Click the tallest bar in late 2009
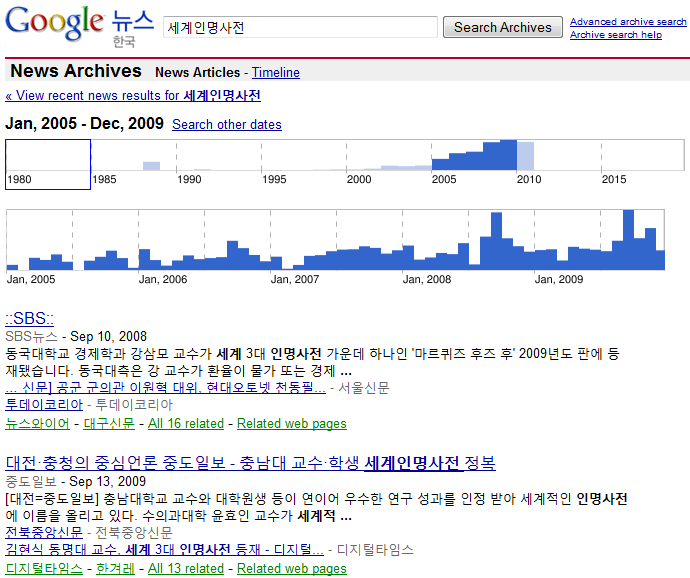Screen dimensions: 690x578 628,240
